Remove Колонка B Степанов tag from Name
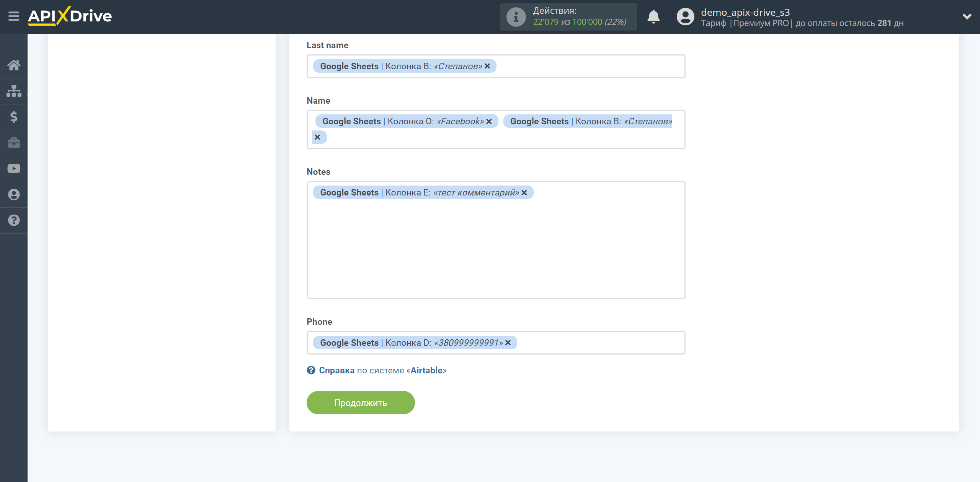980x482 pixels. tap(317, 137)
